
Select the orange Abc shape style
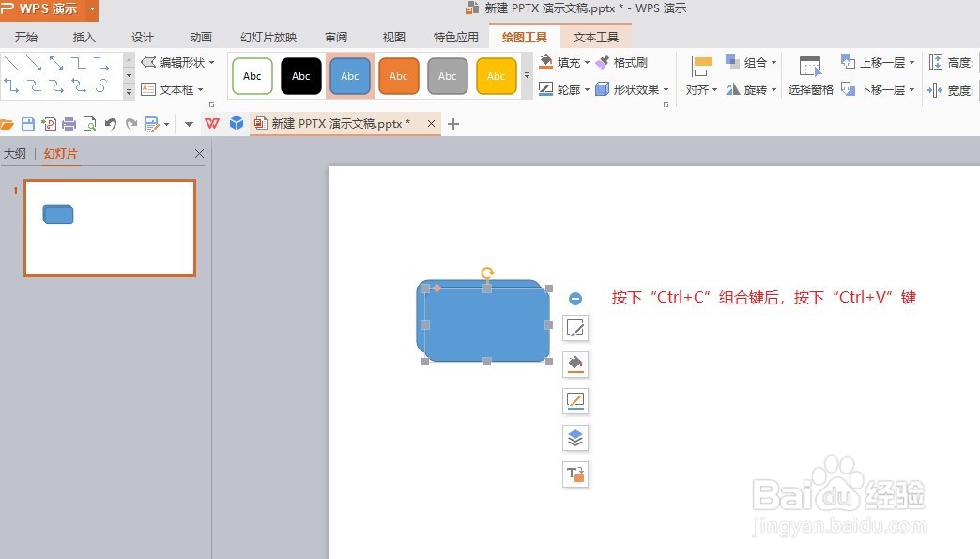pyautogui.click(x=398, y=76)
